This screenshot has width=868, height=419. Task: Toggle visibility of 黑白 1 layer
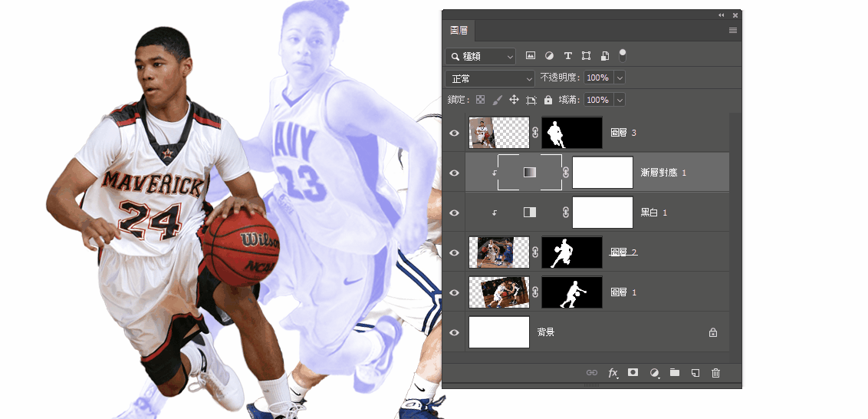click(455, 213)
